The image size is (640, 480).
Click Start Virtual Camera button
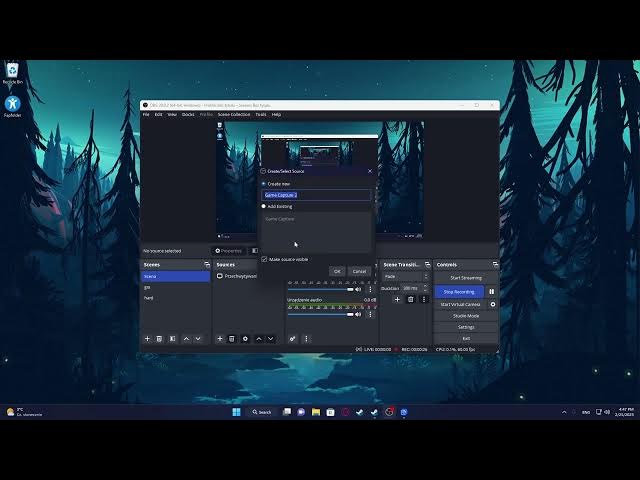[x=460, y=304]
